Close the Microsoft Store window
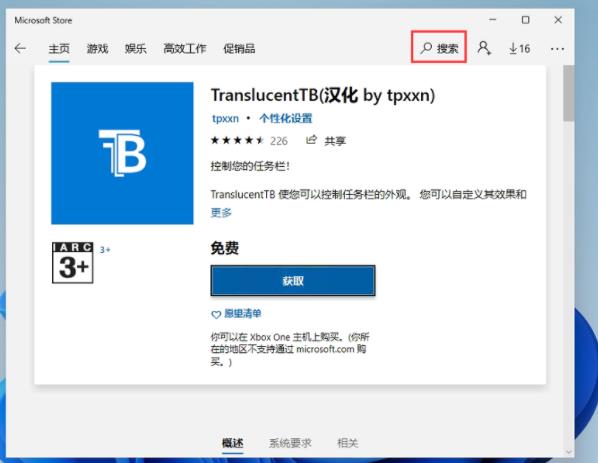Image resolution: width=598 pixels, height=463 pixels. coord(558,20)
